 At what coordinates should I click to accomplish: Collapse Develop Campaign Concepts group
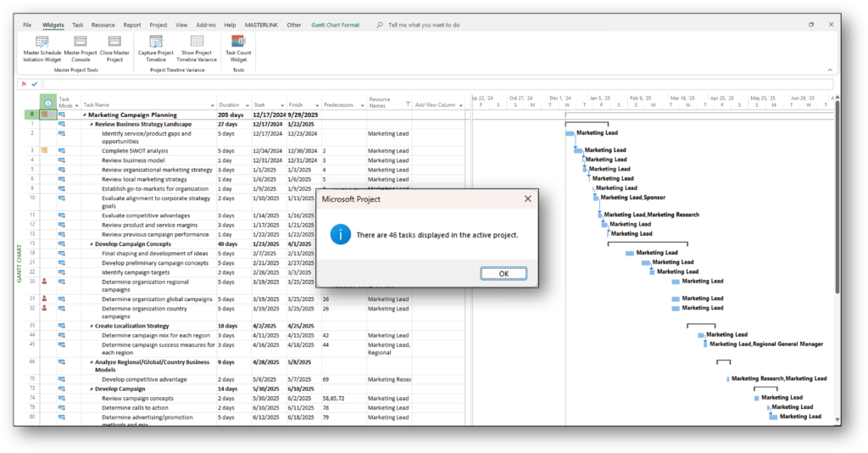pyautogui.click(x=92, y=244)
